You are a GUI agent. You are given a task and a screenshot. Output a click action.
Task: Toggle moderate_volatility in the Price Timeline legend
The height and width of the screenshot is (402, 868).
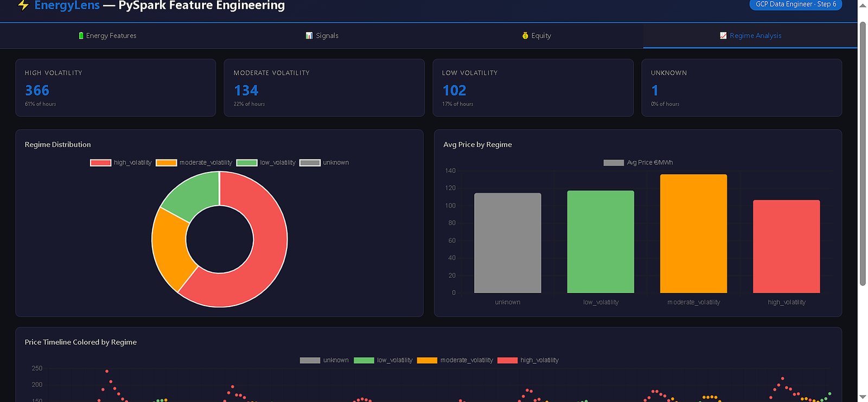point(455,360)
